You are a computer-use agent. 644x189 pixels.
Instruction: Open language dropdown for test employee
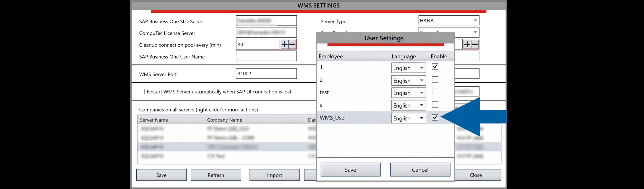[x=408, y=93]
